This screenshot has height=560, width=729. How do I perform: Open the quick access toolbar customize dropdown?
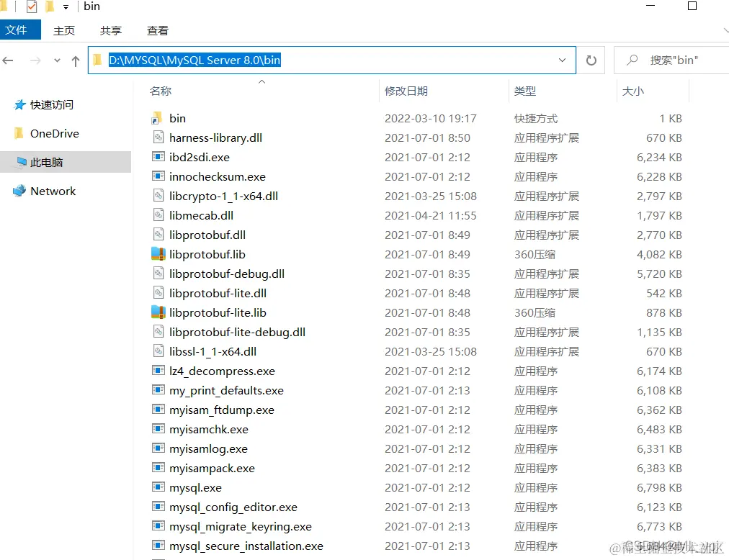(x=66, y=7)
